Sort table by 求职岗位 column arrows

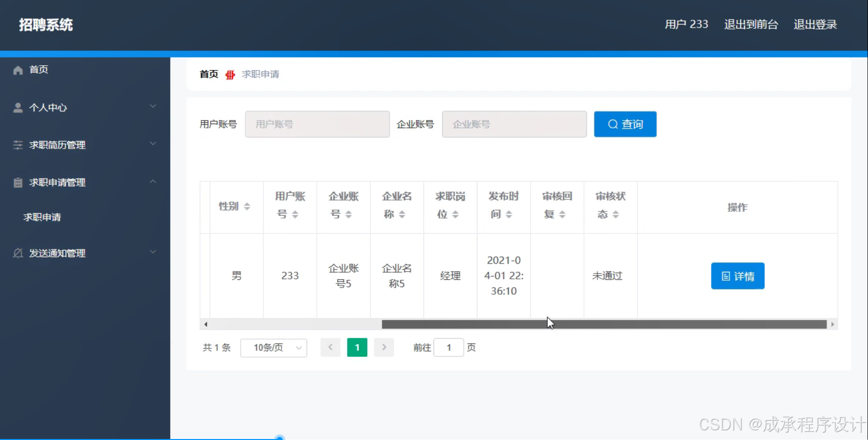[x=455, y=214]
